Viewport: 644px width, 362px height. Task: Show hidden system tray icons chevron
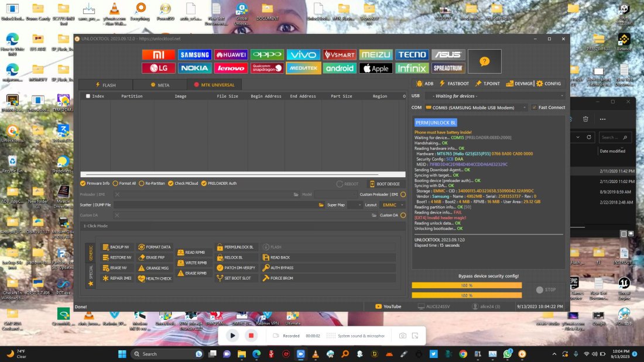click(x=554, y=354)
